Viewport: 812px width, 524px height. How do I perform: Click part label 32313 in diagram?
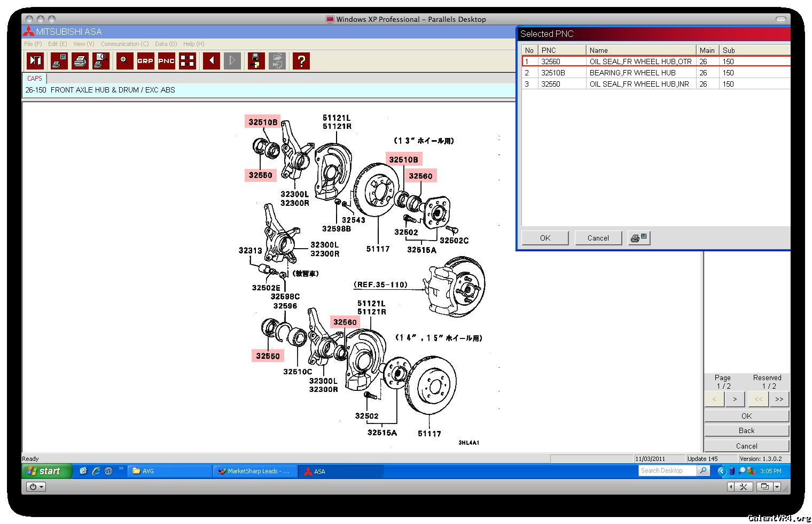(250, 250)
